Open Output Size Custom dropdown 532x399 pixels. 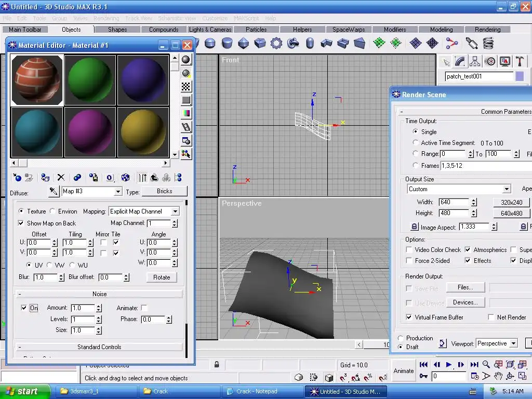coord(506,189)
